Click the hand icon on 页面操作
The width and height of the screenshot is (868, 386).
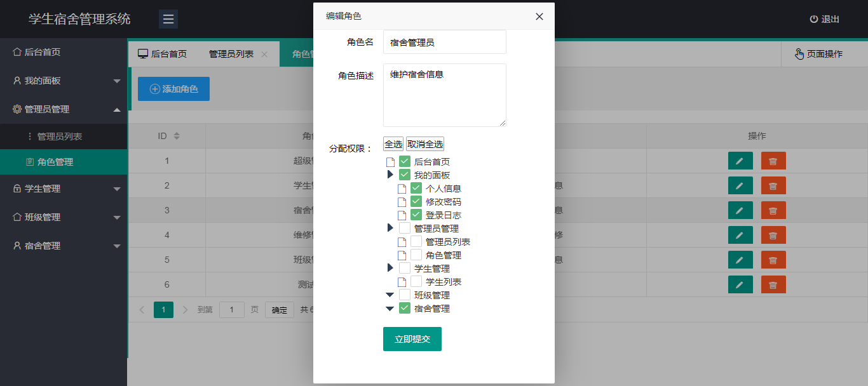point(799,54)
